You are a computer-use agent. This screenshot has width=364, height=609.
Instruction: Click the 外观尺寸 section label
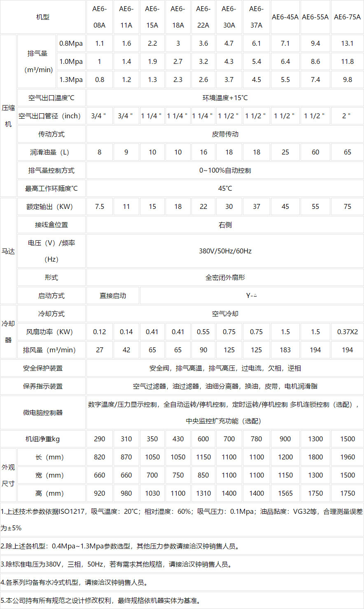click(x=8, y=475)
